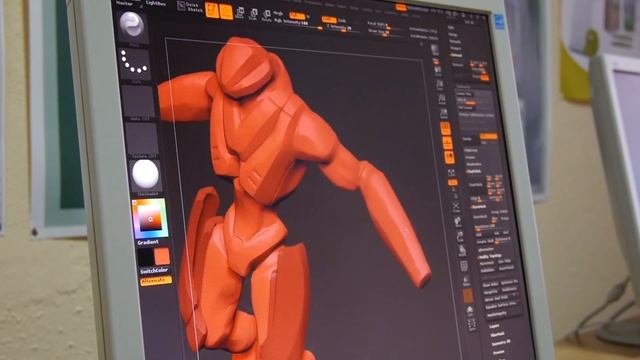The image size is (640, 360).
Task: Toggle the orange Alternate button
Action: click(156, 281)
